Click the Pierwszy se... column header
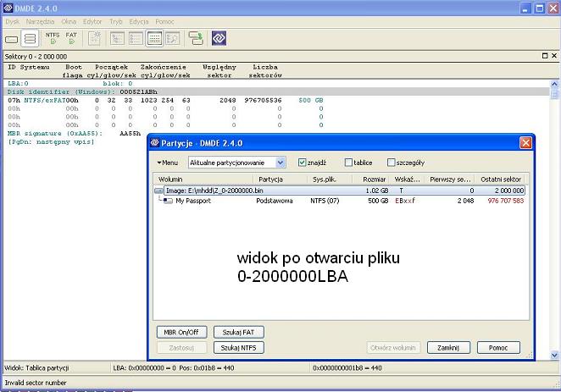This screenshot has width=561, height=392. click(449, 179)
